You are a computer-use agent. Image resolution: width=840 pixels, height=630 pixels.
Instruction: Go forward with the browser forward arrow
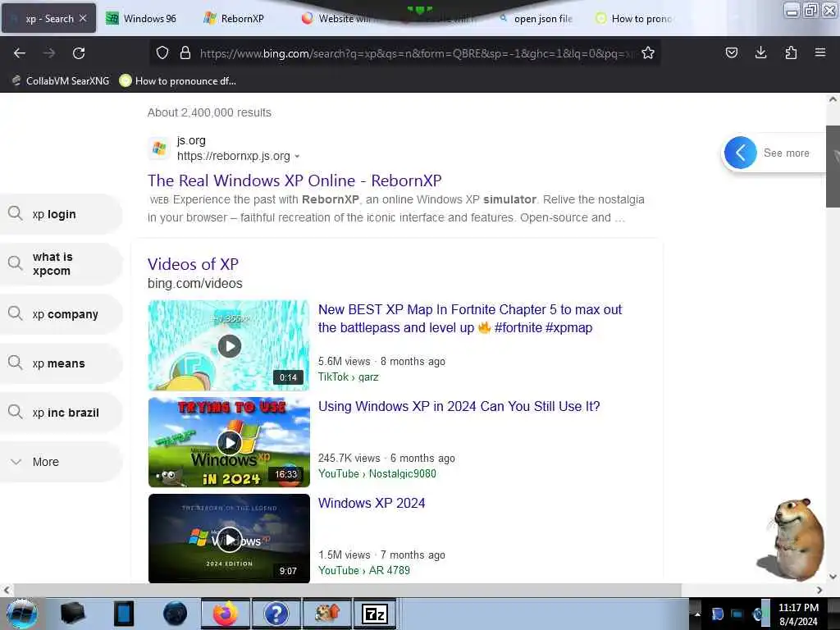[x=48, y=53]
